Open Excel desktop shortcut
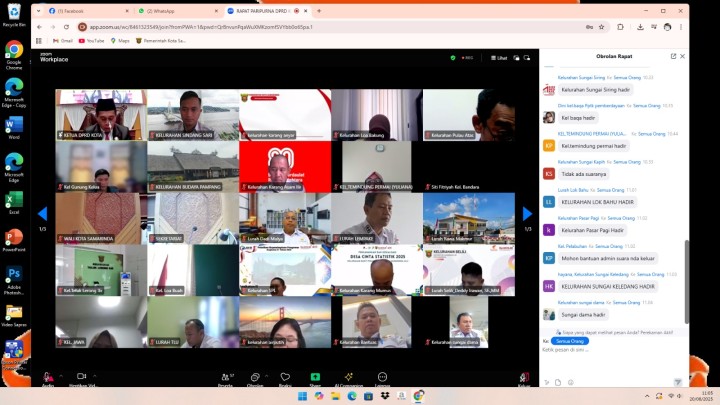This screenshot has height=405, width=720. click(x=14, y=203)
